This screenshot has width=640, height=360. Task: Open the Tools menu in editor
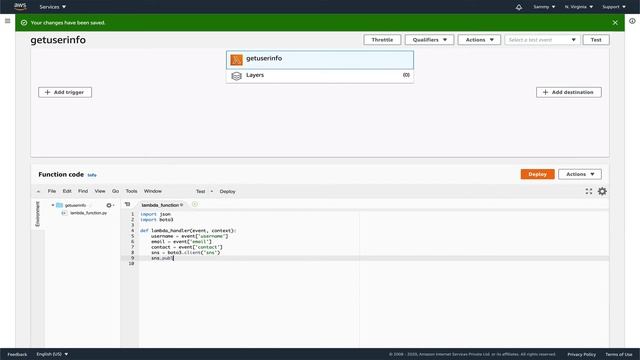pyautogui.click(x=131, y=191)
